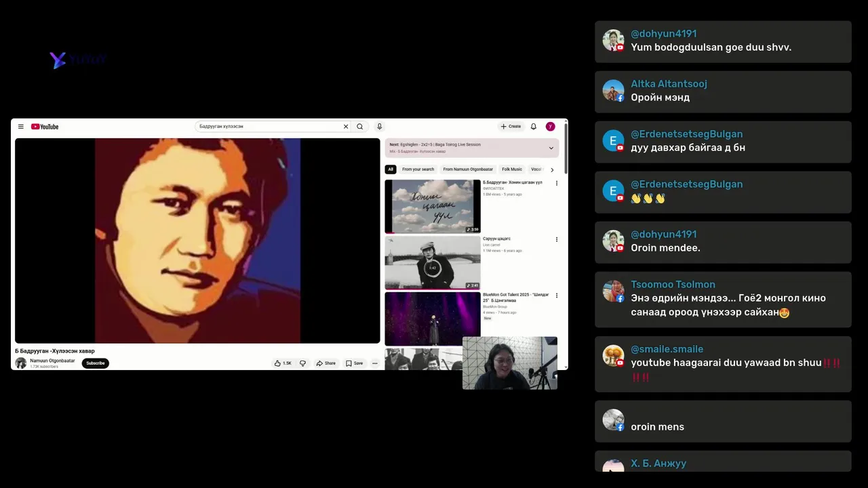Click the 'oroin mens' chat message
Image resolution: width=868 pixels, height=488 pixels.
(657, 427)
